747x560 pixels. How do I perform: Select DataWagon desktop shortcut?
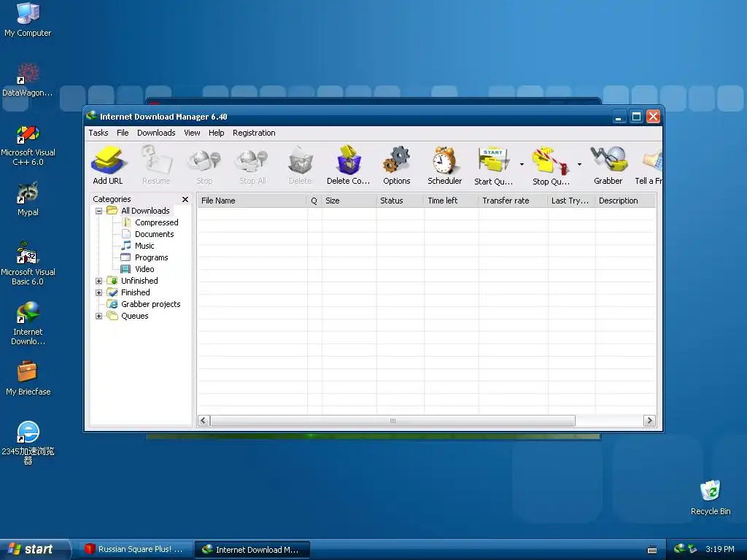click(x=28, y=79)
